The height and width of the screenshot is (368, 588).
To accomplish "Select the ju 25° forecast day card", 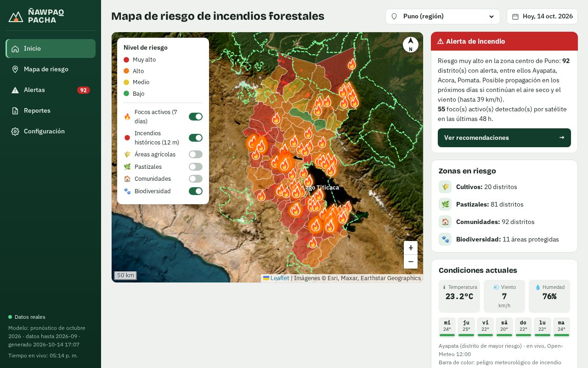I will pos(466,327).
